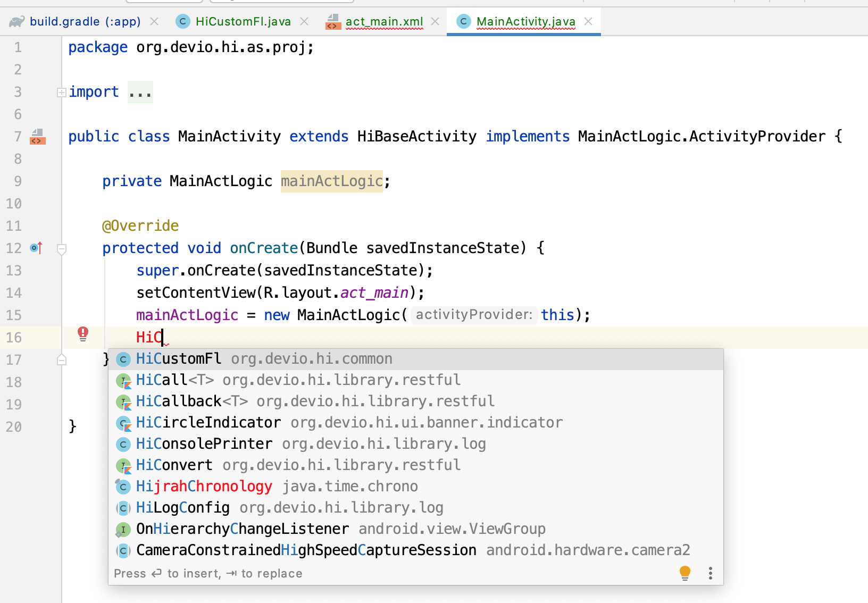Click the fold end marker on line 17
868x603 pixels.
(62, 360)
